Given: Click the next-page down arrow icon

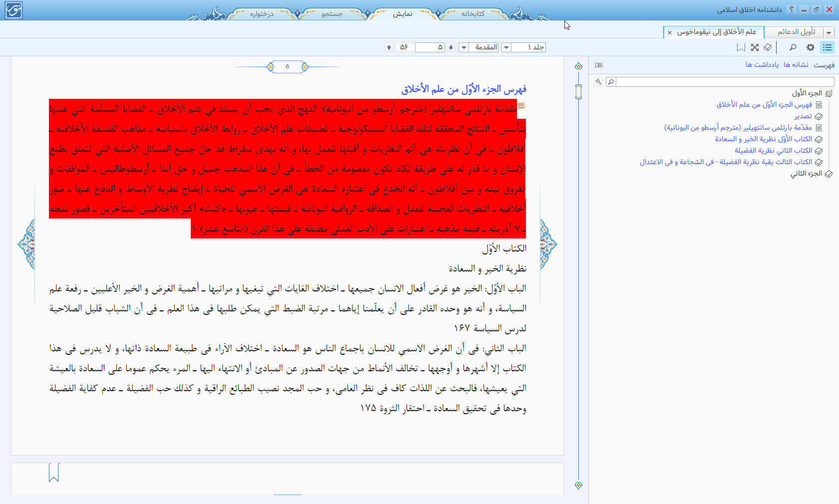Looking at the screenshot, I should (x=451, y=47).
